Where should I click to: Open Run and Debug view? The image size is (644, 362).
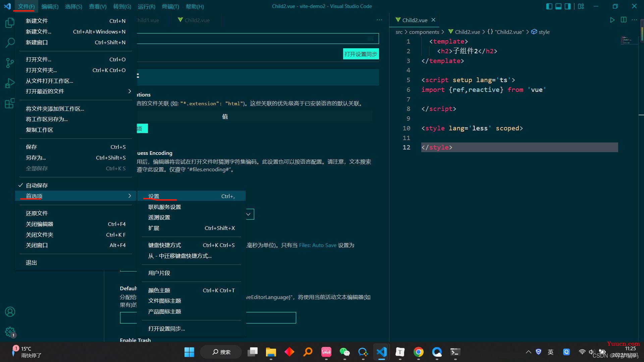click(x=10, y=83)
